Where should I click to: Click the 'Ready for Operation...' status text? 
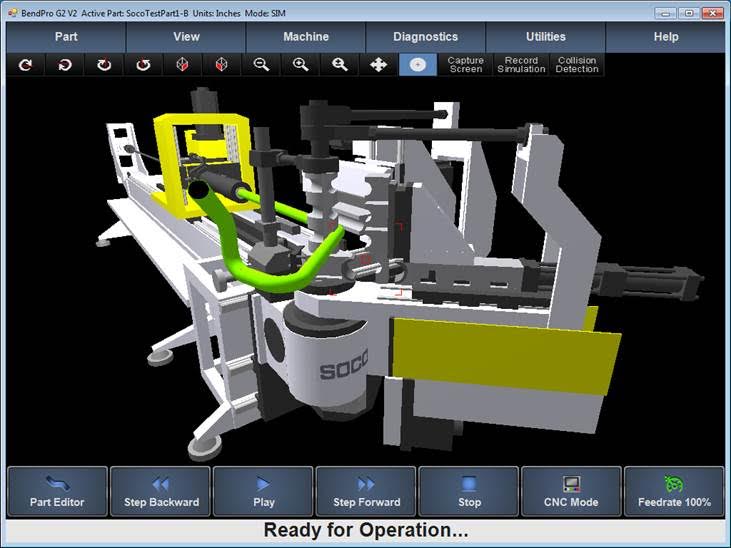[366, 530]
